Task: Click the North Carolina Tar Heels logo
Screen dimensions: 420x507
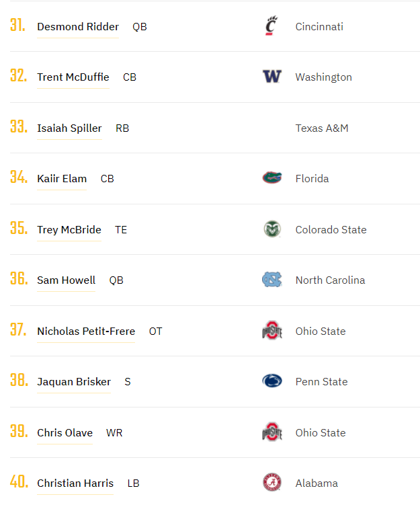Action: (271, 280)
